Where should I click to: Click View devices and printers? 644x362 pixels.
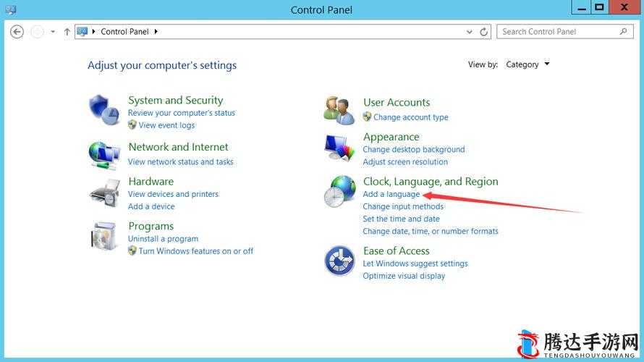coord(174,194)
